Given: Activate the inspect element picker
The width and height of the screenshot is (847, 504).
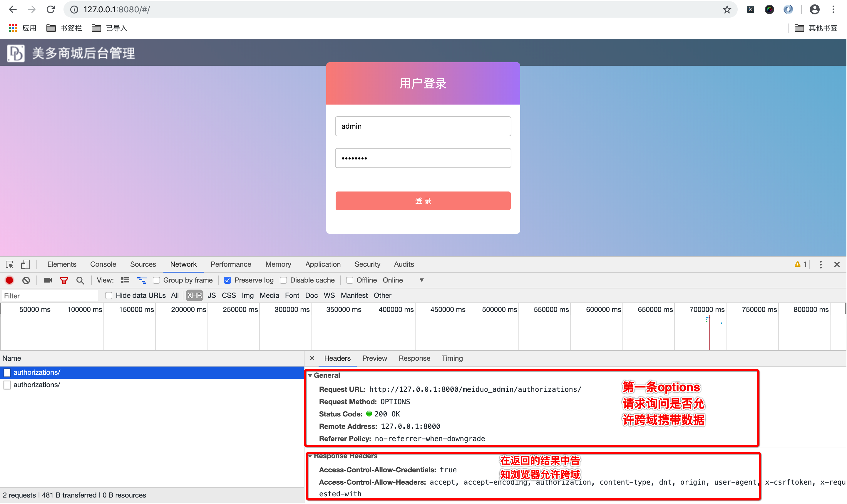Looking at the screenshot, I should coord(9,264).
